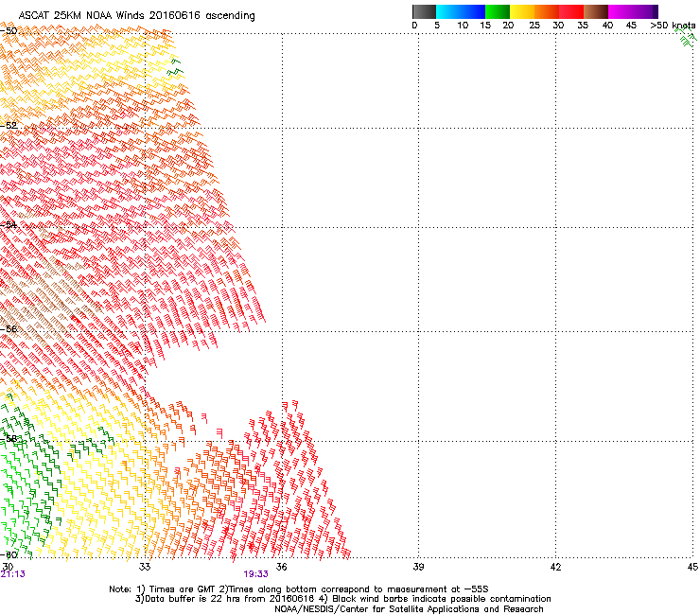Click the longitude label '39'
Screen dimensions: 700x615
point(418,567)
